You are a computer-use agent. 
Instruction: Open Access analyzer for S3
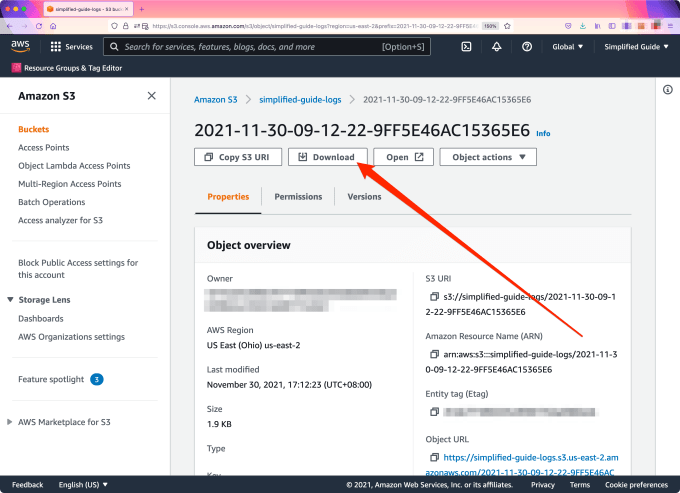tap(60, 220)
